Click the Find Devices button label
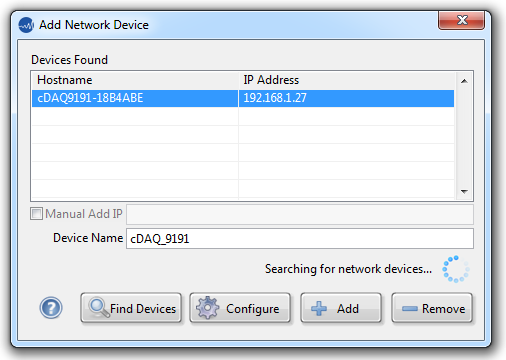 pyautogui.click(x=143, y=309)
